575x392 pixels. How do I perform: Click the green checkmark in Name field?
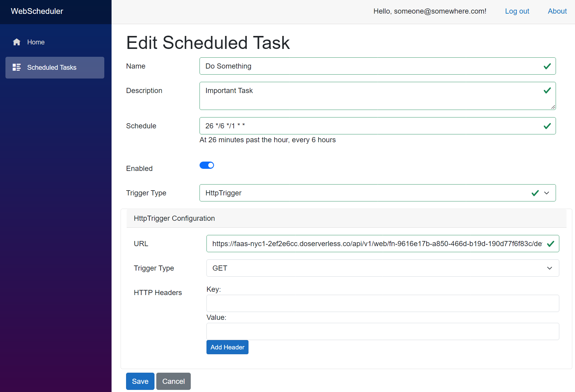coord(547,66)
